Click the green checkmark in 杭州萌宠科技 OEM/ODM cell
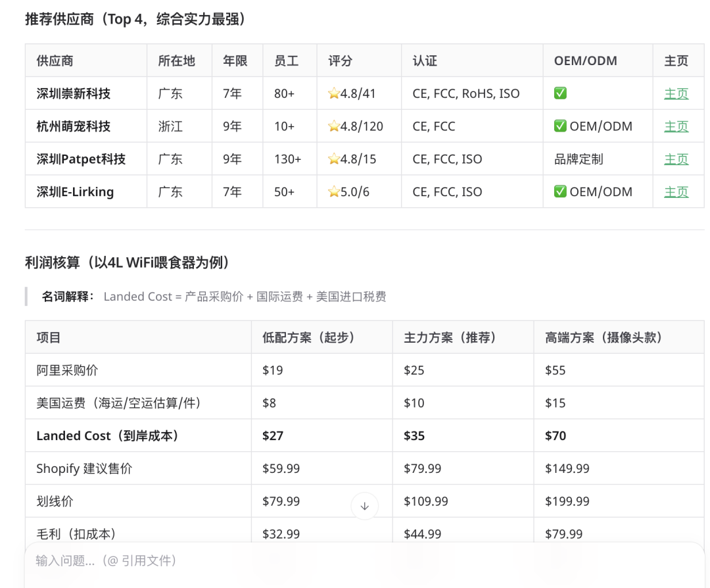This screenshot has width=710, height=588. (x=560, y=126)
